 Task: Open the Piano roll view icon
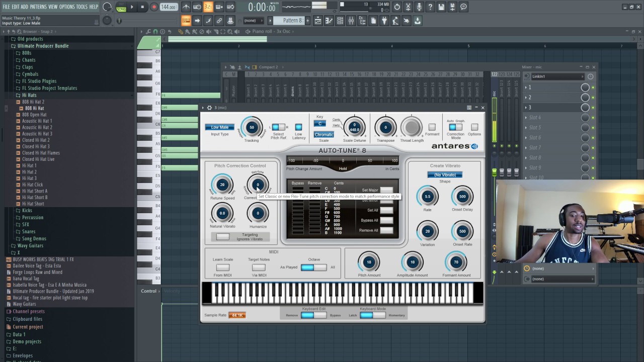point(329,21)
